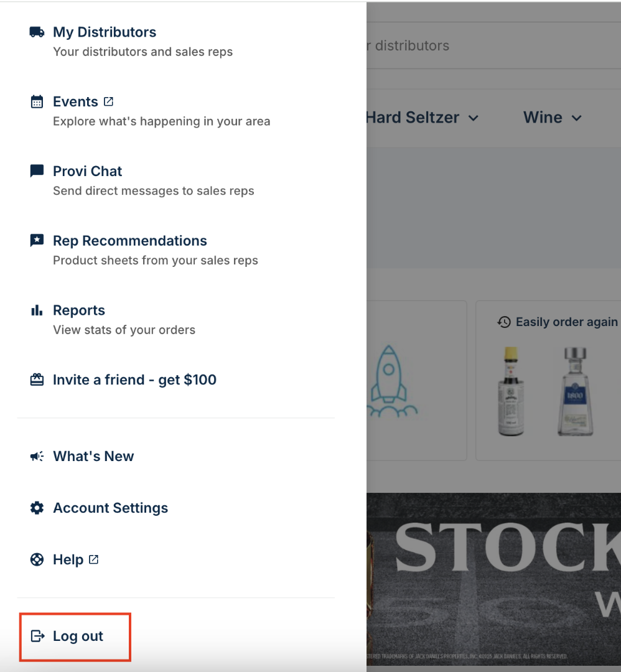Open the Invite a friend - get $100 link
The width and height of the screenshot is (621, 672).
click(x=134, y=379)
